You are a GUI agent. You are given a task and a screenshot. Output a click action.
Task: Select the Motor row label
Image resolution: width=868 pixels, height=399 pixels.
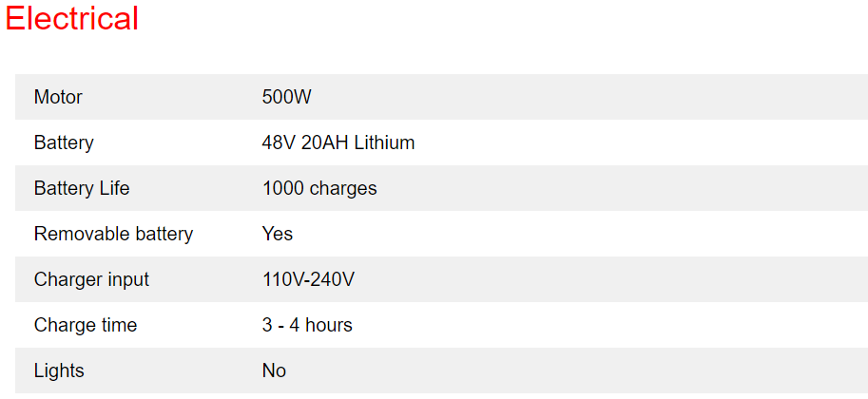click(58, 97)
